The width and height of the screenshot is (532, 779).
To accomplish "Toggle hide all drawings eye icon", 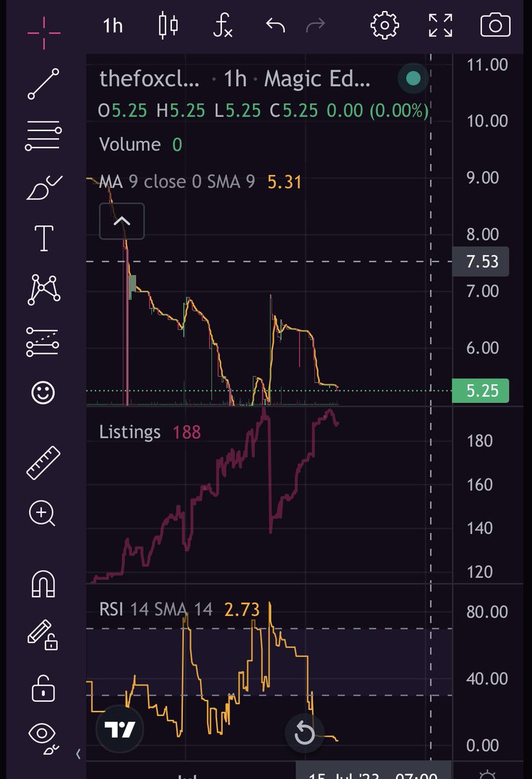I will 43,738.
